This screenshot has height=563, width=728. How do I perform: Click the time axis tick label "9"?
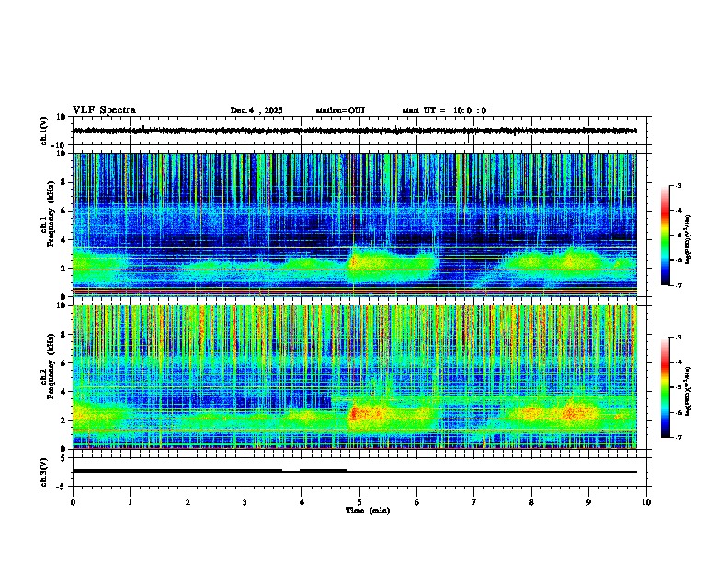point(588,502)
